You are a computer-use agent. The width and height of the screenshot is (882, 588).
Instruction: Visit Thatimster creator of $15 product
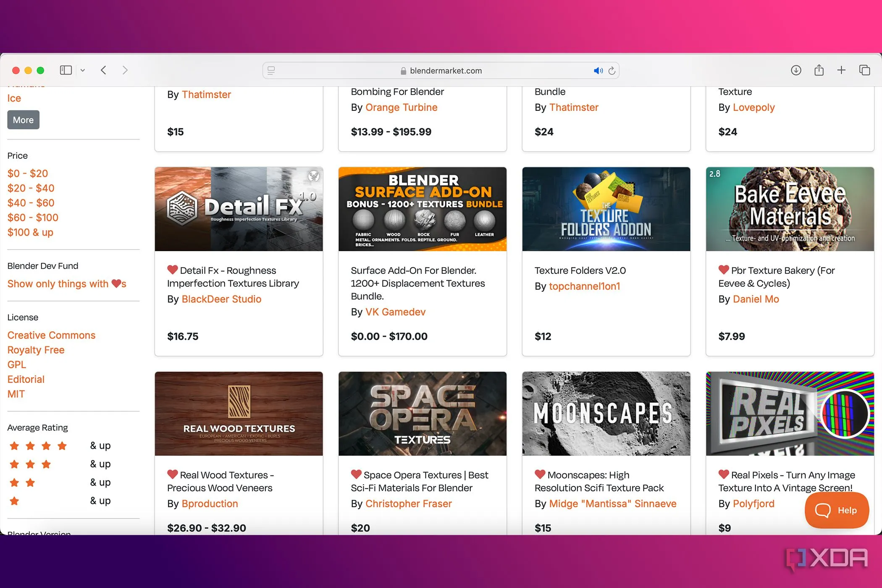[206, 94]
